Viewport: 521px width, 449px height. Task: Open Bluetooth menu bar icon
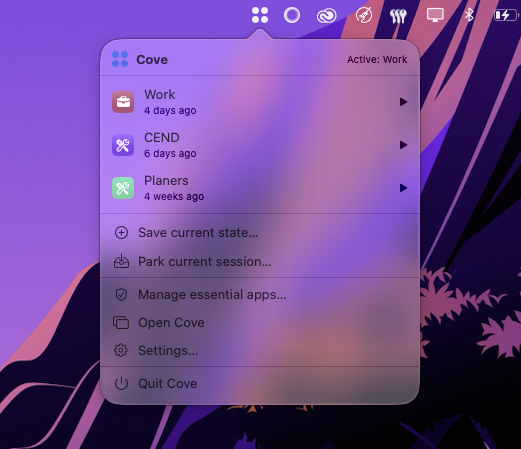(469, 15)
